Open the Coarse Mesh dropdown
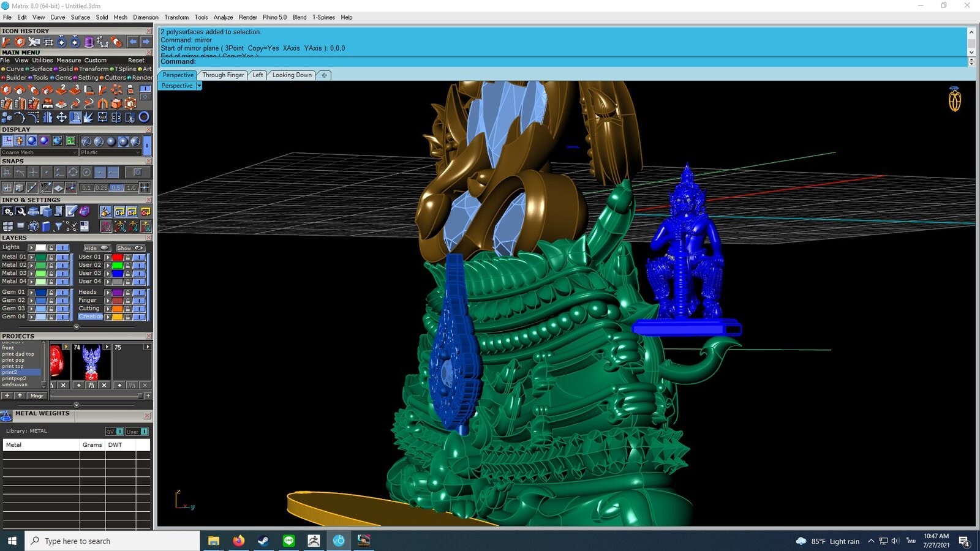980x551 pixels. 39,152
